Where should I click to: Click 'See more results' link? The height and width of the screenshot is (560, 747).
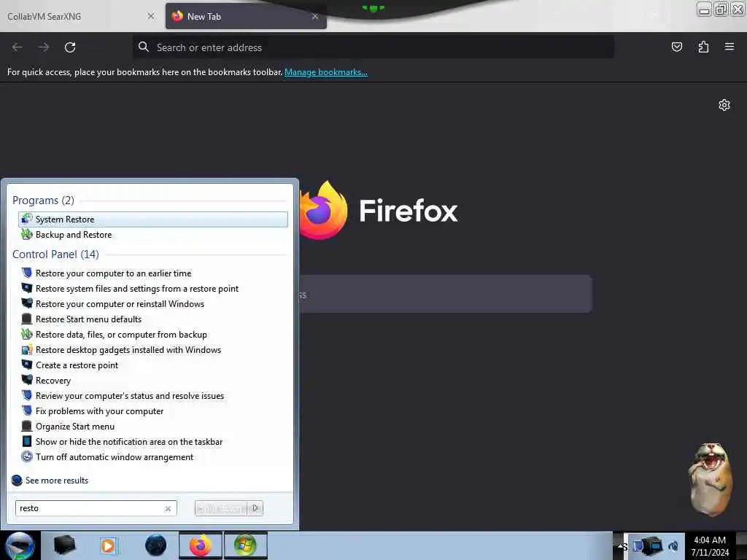point(50,481)
